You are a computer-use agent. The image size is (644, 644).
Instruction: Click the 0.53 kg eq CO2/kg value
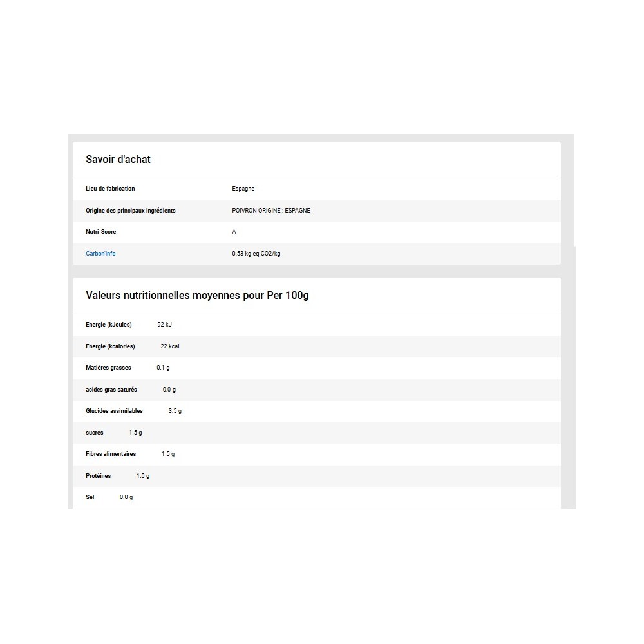tap(256, 254)
